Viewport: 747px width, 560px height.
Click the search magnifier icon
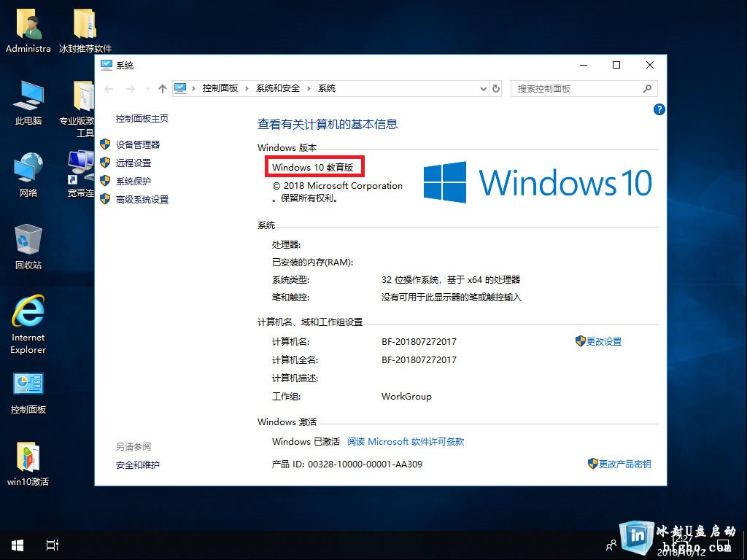[647, 88]
